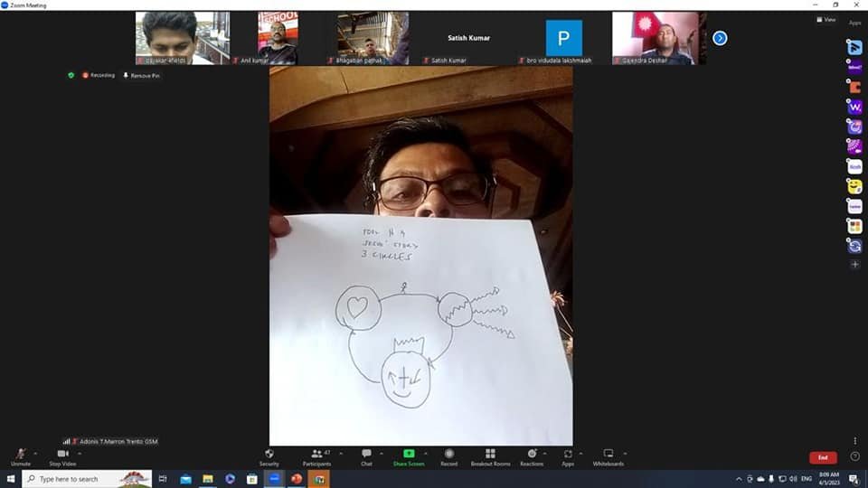Image resolution: width=868 pixels, height=488 pixels.
Task: Click the red Recording indicator
Action: [99, 75]
